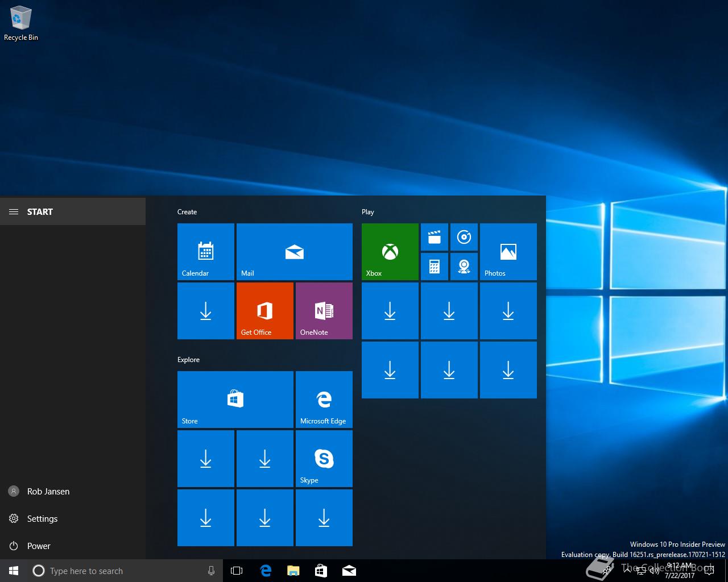
Task: Open the clock showing 9:12 AM
Action: (x=680, y=571)
